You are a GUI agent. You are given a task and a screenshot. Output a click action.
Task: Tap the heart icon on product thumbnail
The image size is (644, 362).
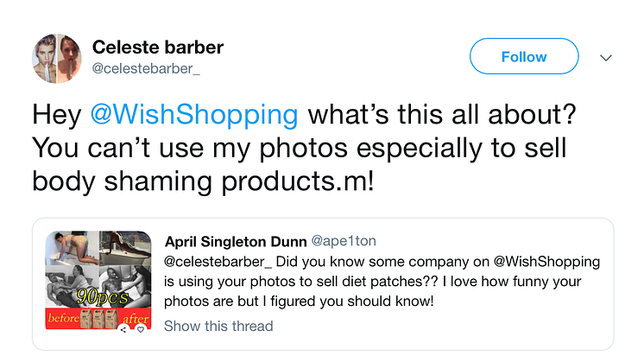[141, 329]
